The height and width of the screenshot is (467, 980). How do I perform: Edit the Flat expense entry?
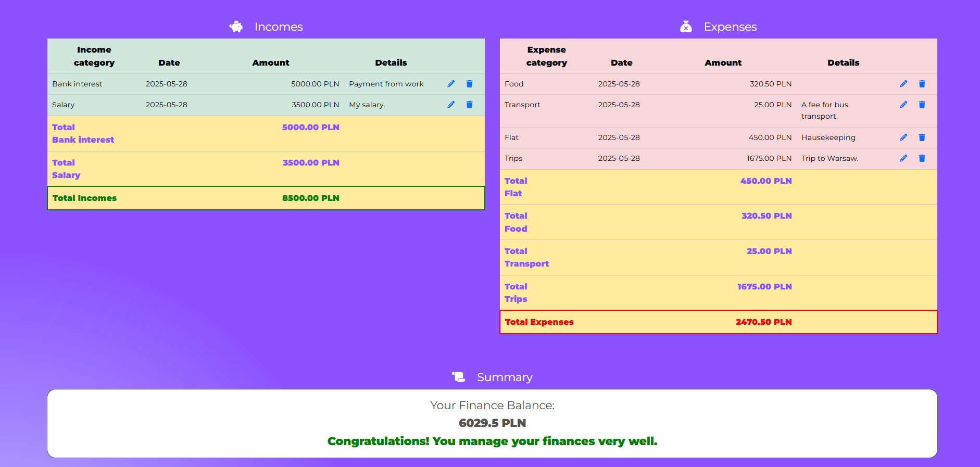click(x=903, y=137)
